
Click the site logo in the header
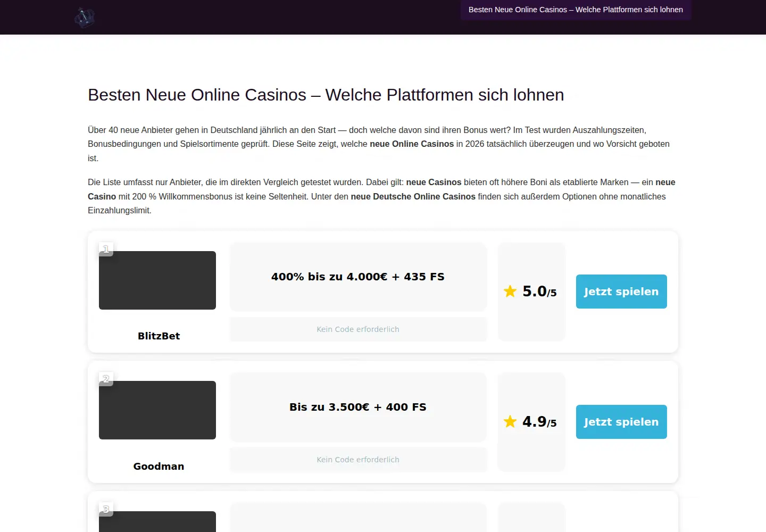85,18
